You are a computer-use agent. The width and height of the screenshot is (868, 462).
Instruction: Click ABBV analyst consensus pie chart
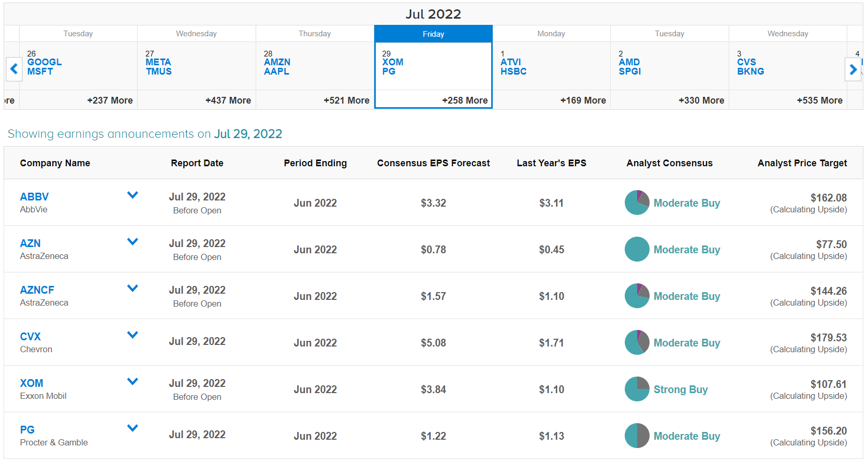[637, 203]
